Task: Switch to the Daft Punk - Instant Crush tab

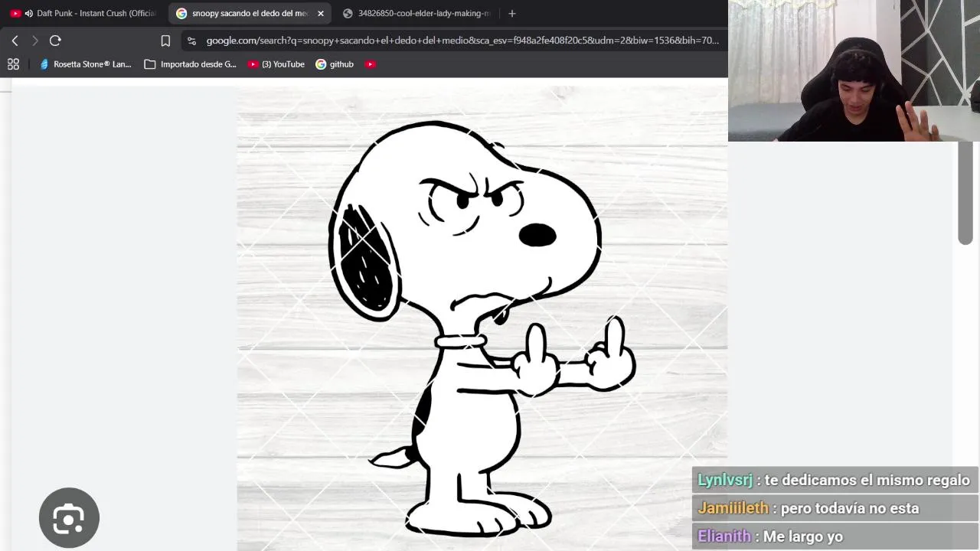Action: 83,13
